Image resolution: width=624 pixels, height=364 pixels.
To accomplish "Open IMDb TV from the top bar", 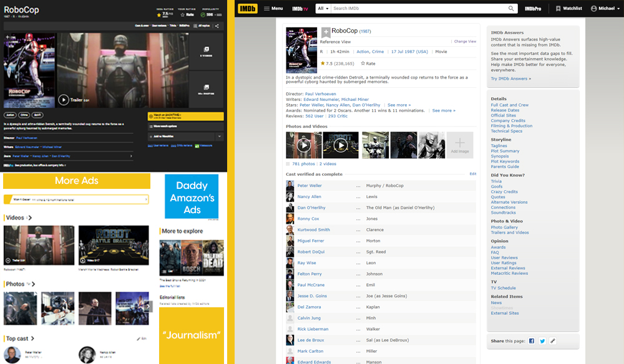I will tap(299, 8).
